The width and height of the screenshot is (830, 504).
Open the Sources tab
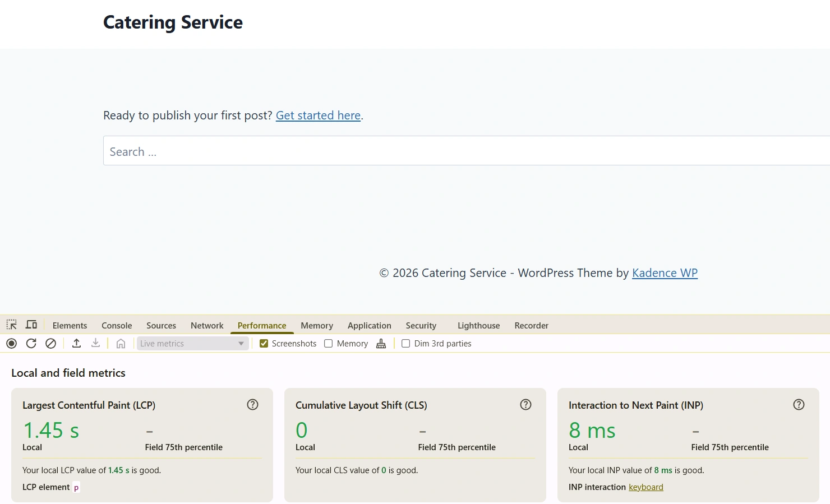click(161, 325)
